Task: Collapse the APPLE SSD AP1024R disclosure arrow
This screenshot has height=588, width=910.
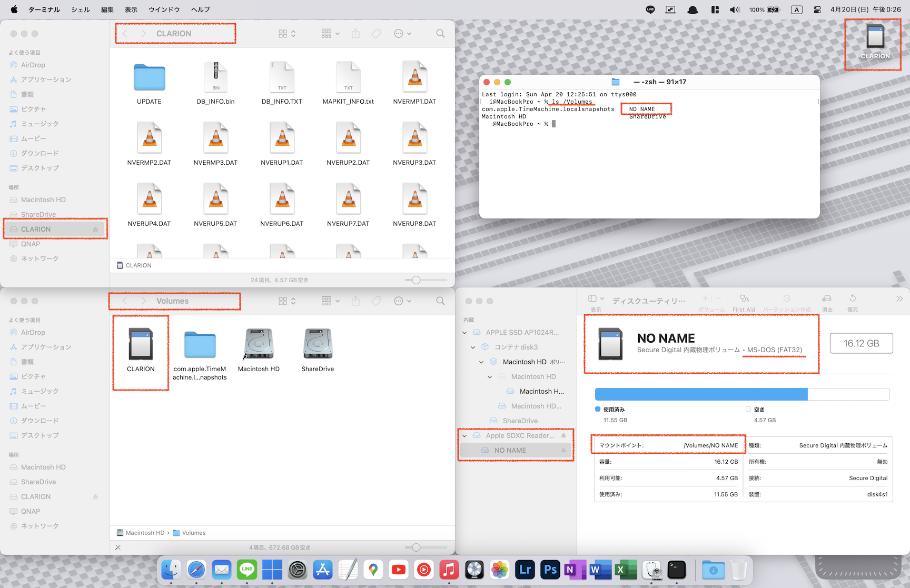Action: click(464, 333)
